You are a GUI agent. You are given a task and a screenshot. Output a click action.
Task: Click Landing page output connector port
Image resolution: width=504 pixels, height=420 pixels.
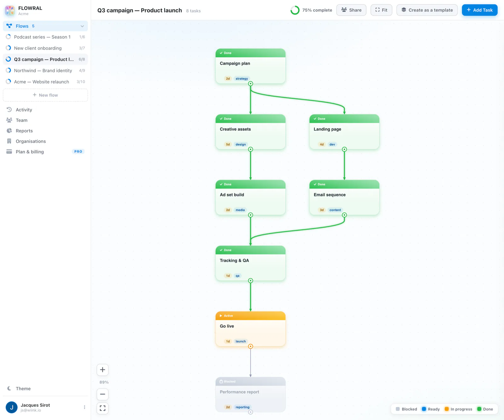pyautogui.click(x=344, y=149)
